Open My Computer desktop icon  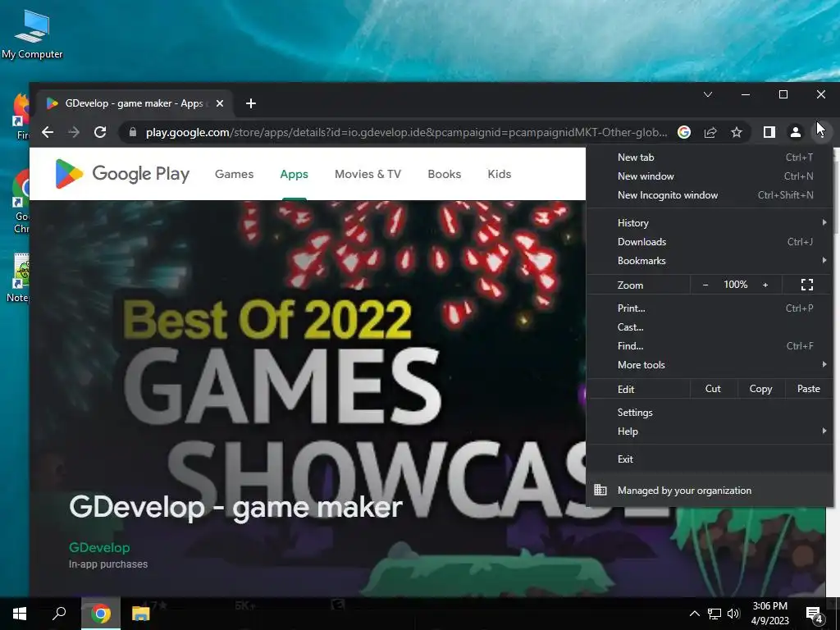(32, 34)
